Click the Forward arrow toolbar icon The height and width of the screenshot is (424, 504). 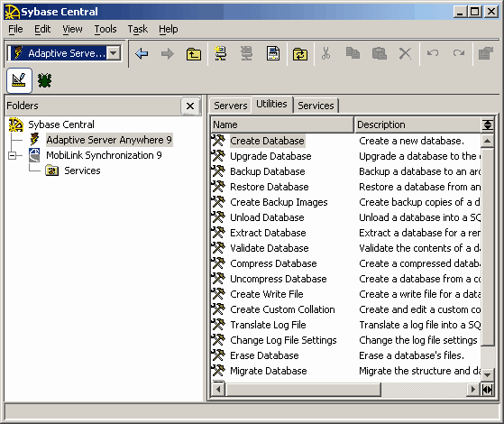coord(167,53)
